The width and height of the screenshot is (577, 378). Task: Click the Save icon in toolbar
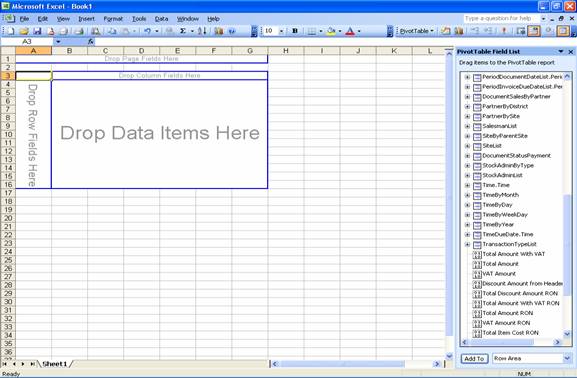tap(37, 31)
